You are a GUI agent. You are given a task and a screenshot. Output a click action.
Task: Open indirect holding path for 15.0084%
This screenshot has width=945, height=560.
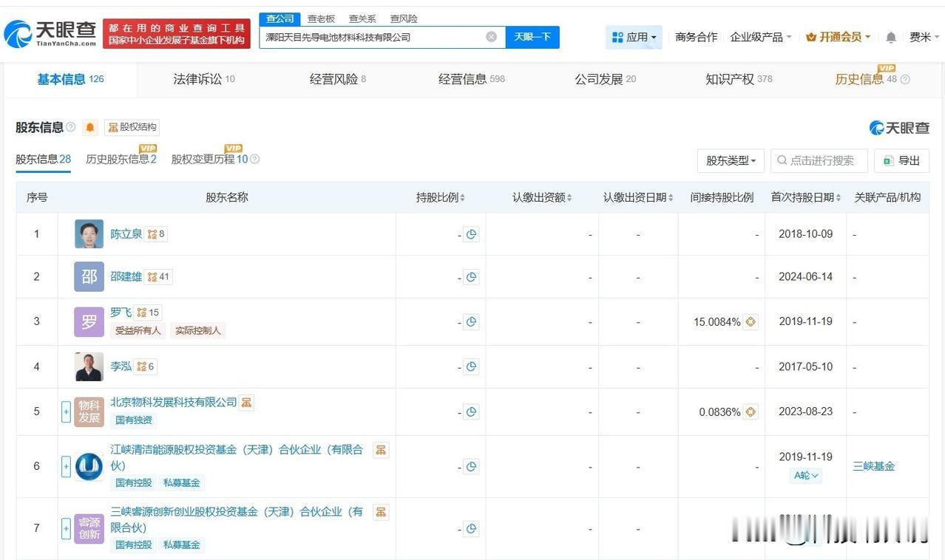[x=751, y=321]
